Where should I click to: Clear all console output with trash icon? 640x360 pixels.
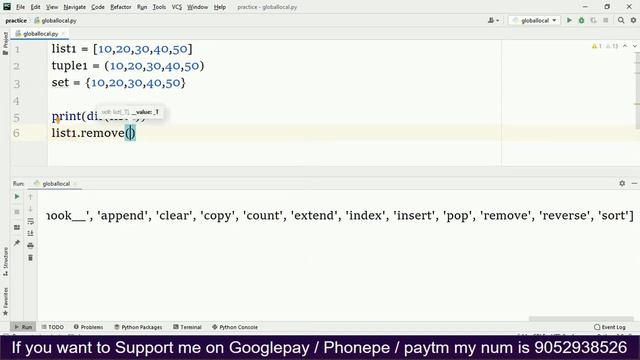point(30,258)
